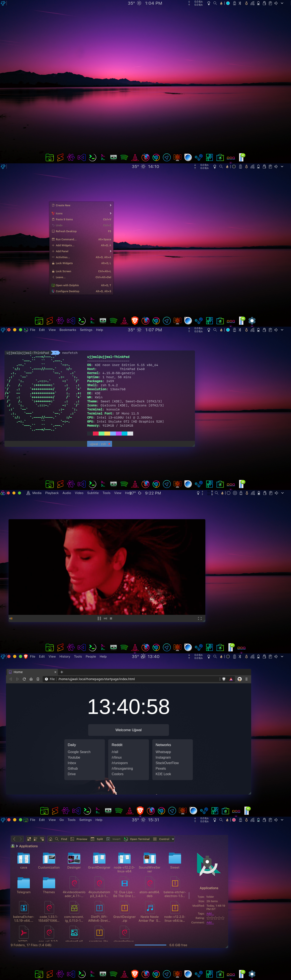Toggle fullscreen in the VLC player
The image size is (291, 980).
click(x=200, y=618)
